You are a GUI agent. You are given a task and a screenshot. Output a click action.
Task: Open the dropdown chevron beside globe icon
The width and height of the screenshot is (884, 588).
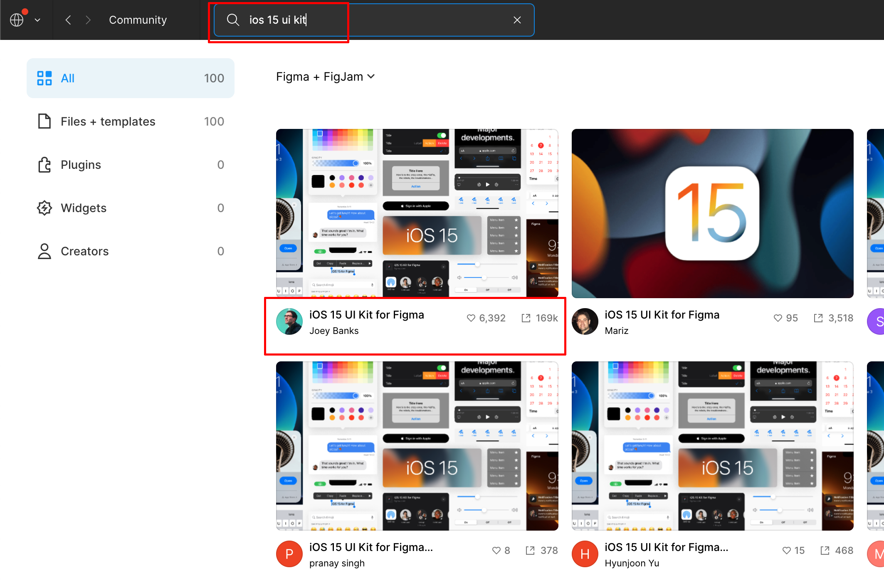tap(37, 20)
